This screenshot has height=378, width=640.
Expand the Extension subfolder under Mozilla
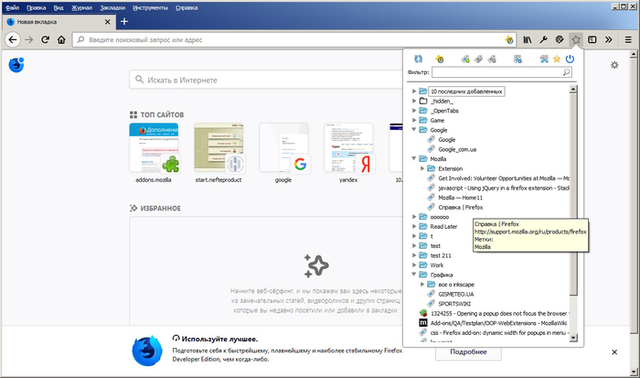[x=422, y=169]
